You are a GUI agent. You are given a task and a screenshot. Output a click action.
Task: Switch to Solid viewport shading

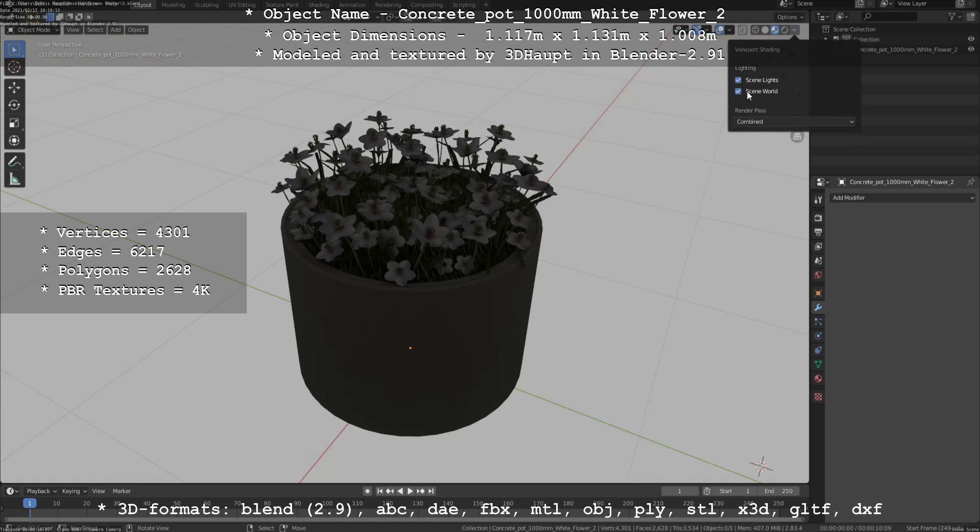tap(765, 30)
